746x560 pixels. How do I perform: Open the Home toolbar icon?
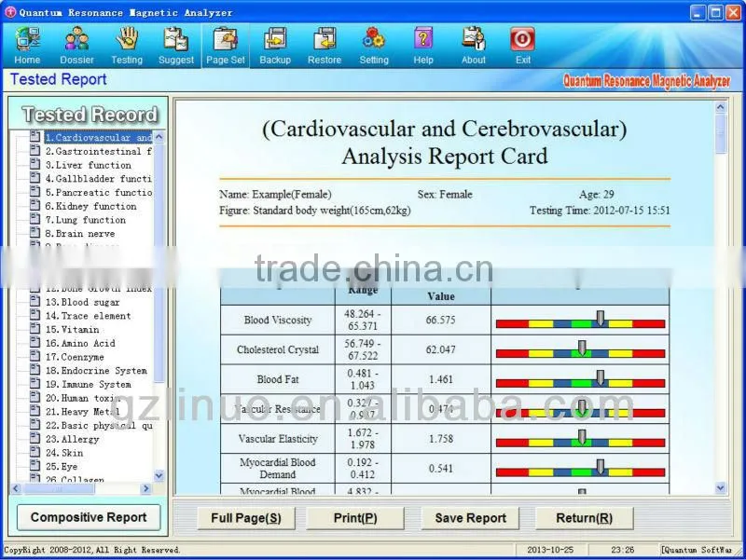point(27,46)
